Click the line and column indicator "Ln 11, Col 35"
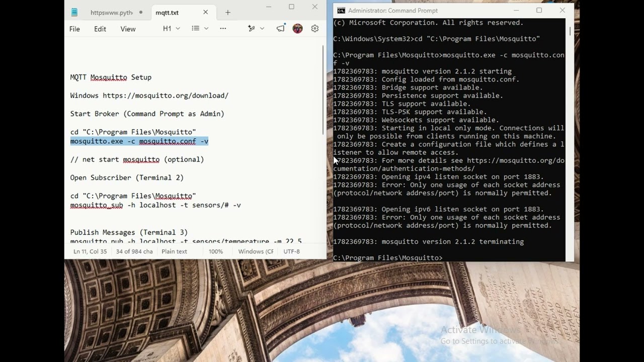The height and width of the screenshot is (362, 644). click(x=90, y=251)
